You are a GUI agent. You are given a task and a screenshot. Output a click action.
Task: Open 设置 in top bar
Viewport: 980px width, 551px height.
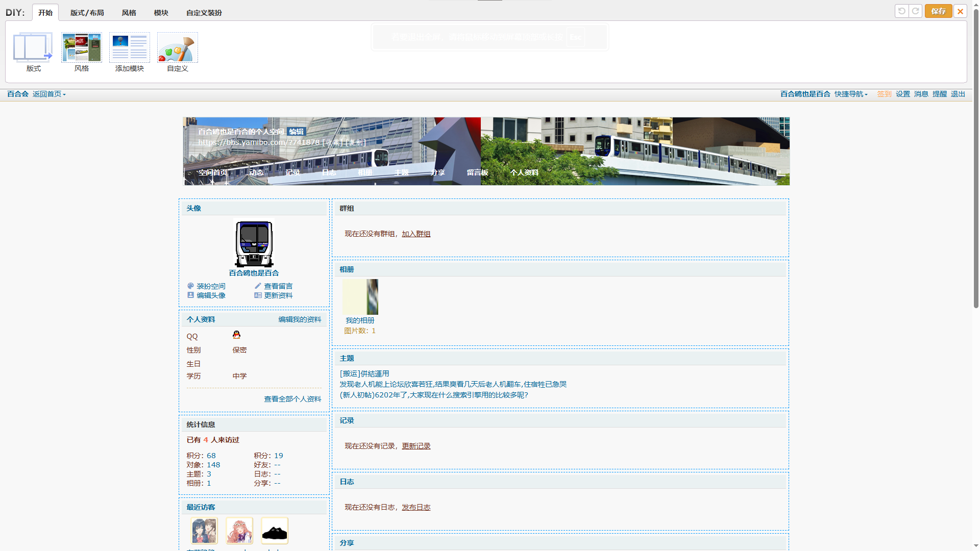[903, 94]
